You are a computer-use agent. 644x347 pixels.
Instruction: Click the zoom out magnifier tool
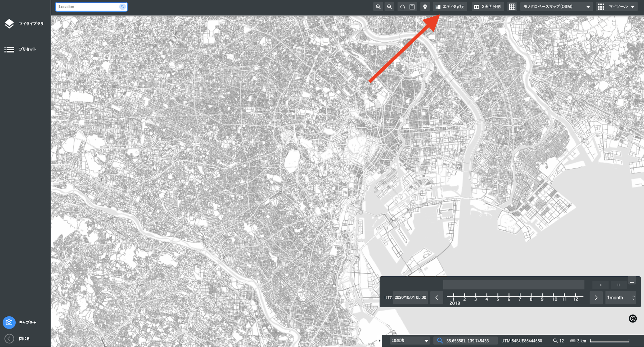pyautogui.click(x=389, y=7)
